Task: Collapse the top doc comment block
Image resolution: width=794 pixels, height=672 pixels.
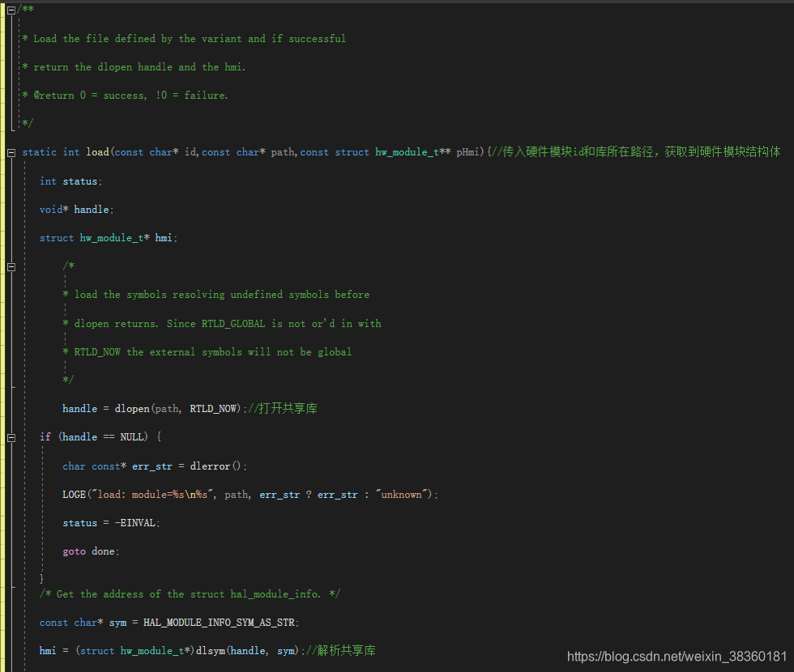Action: click(x=11, y=10)
